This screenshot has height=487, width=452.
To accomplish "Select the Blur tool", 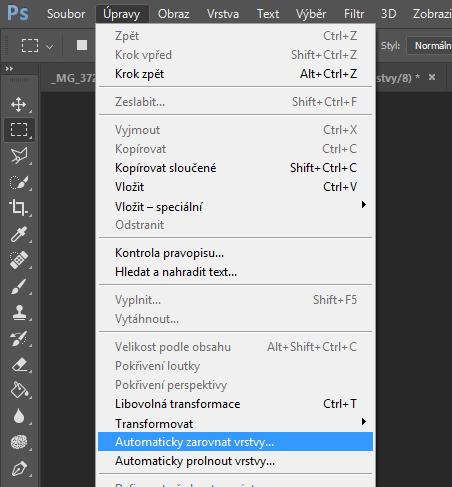I will (x=19, y=416).
